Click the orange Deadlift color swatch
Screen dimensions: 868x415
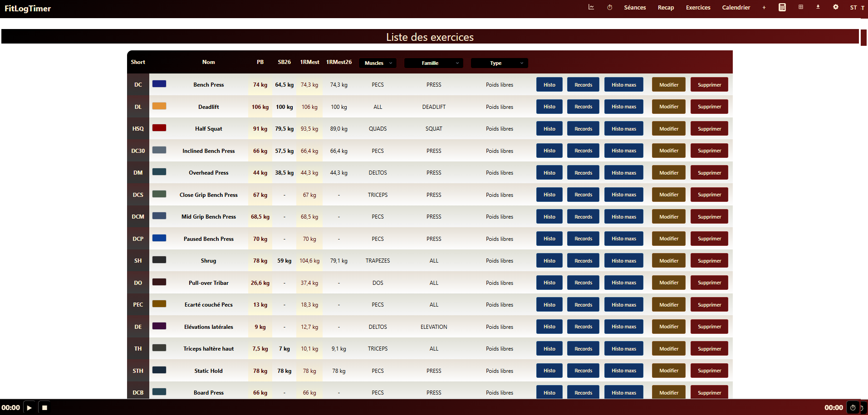tap(159, 106)
